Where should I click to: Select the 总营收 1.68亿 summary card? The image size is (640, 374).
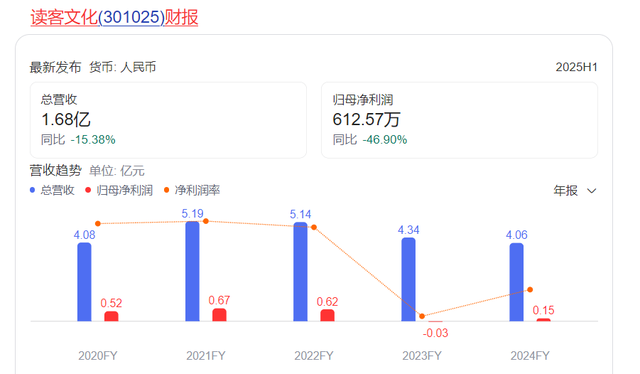pos(168,120)
